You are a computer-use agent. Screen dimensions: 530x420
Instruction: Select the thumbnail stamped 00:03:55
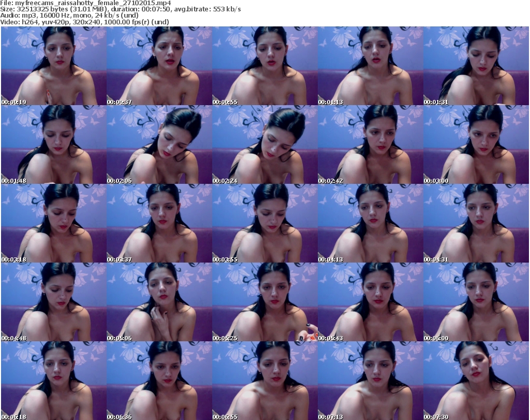(264, 223)
